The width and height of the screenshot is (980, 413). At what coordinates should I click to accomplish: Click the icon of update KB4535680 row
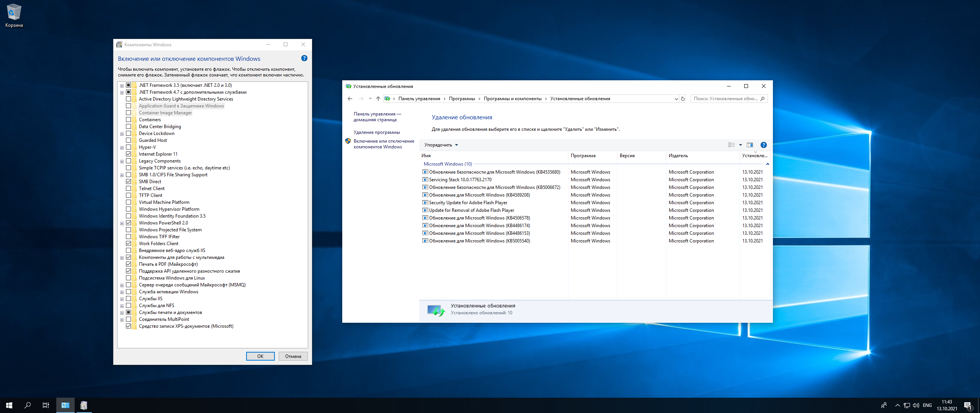click(425, 172)
